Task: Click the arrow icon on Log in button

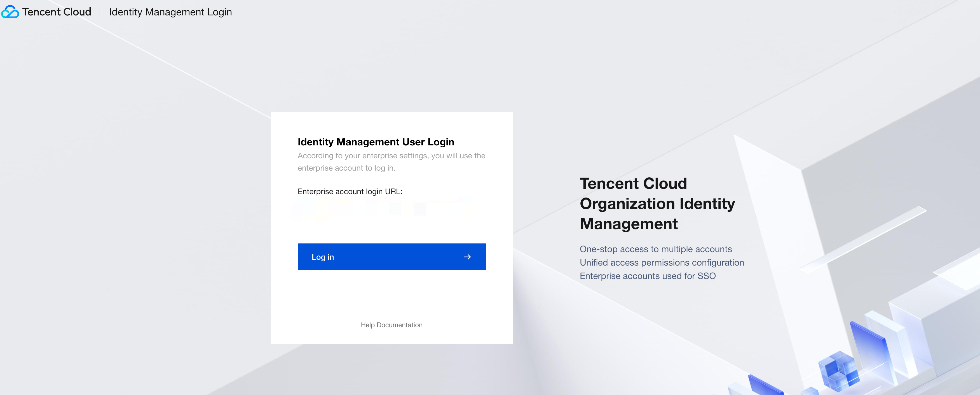Action: point(467,257)
